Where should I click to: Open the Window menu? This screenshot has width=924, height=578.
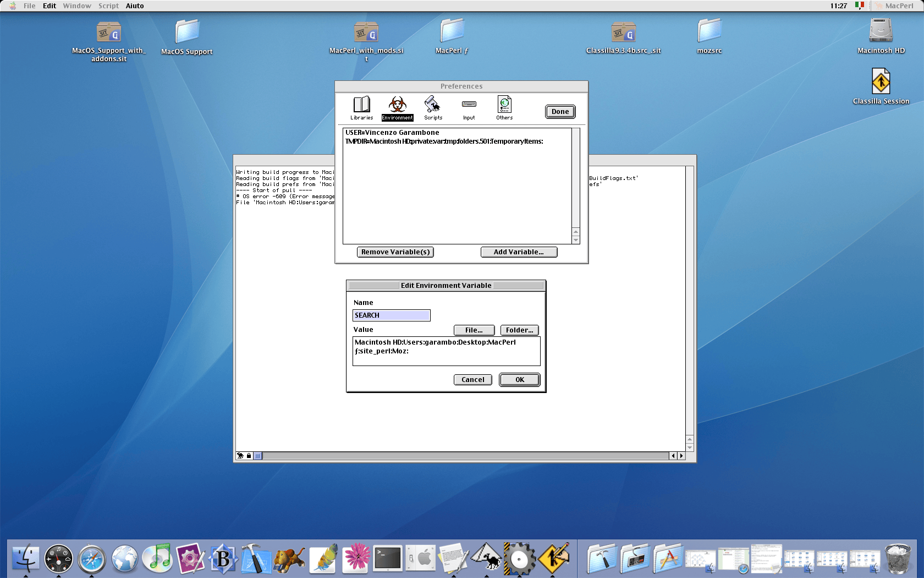click(x=77, y=6)
